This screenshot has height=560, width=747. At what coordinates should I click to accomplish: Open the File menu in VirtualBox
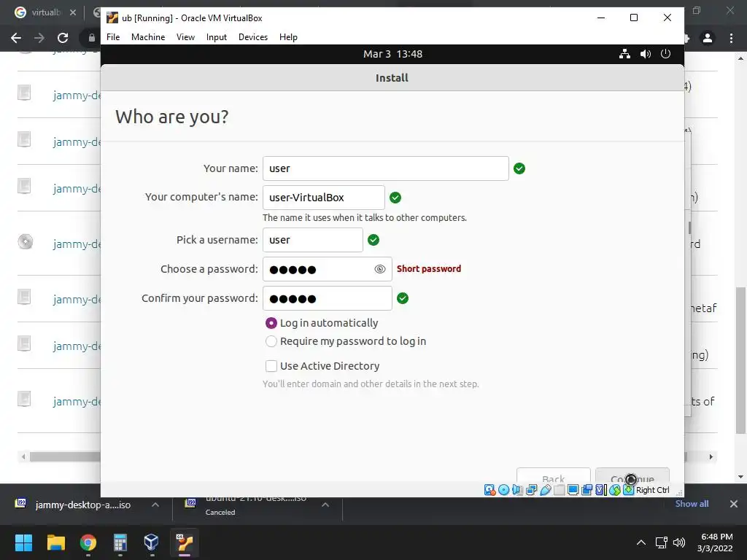point(113,37)
